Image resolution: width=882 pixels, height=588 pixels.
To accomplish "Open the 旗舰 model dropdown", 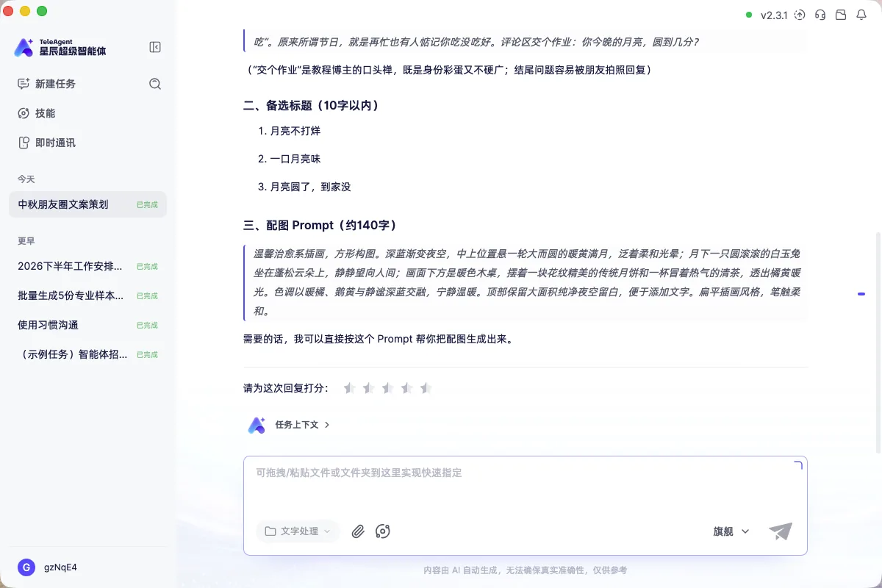I will point(731,531).
